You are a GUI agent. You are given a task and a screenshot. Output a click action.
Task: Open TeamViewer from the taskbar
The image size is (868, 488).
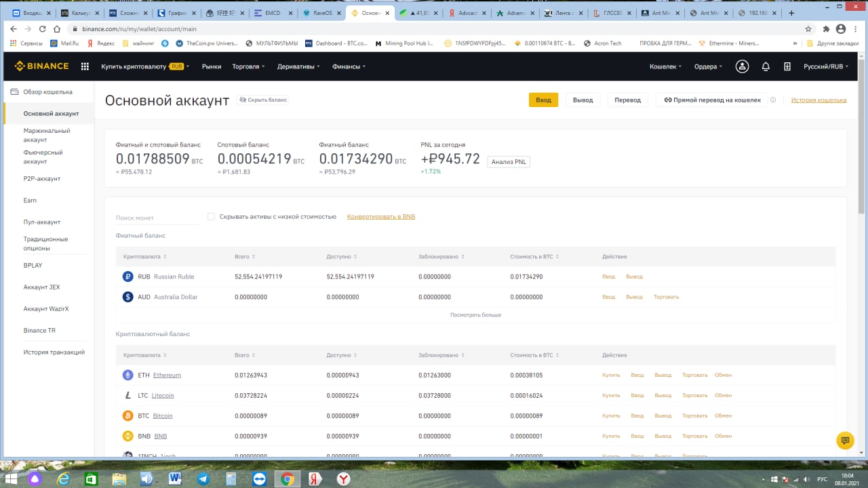point(260,479)
